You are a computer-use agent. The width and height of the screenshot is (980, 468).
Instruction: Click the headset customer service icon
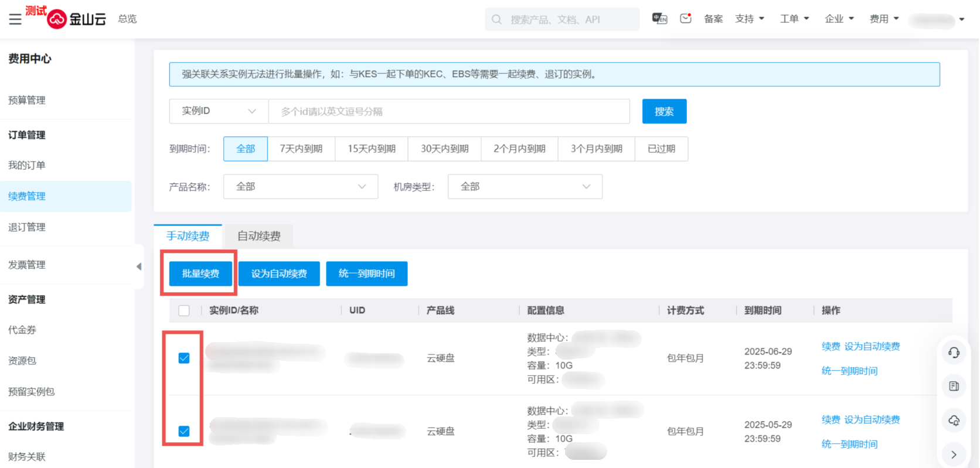click(954, 353)
